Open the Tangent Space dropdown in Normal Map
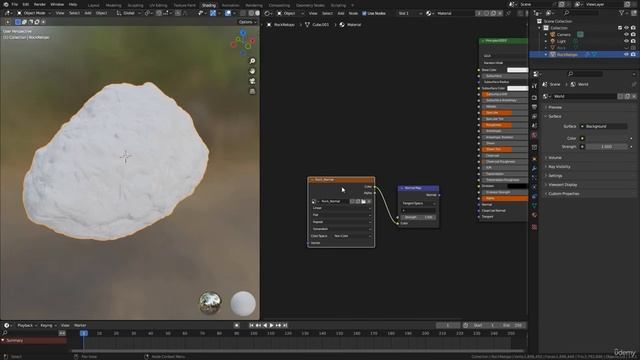Viewport: 640px width, 360px height. (x=418, y=203)
